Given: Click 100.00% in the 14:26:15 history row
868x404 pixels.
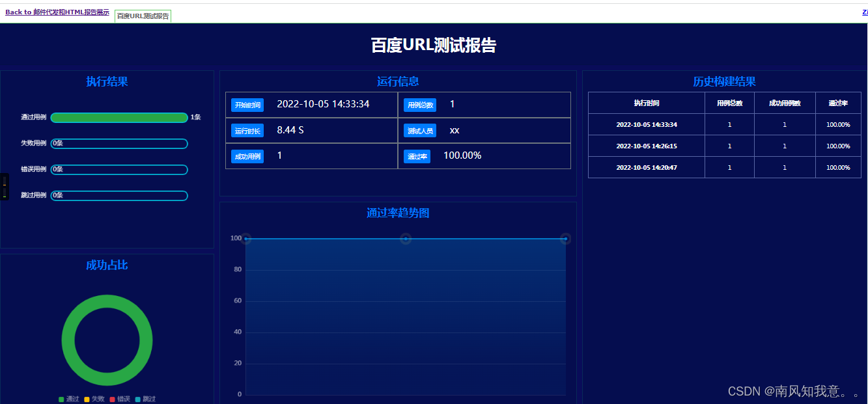Looking at the screenshot, I should [x=838, y=146].
